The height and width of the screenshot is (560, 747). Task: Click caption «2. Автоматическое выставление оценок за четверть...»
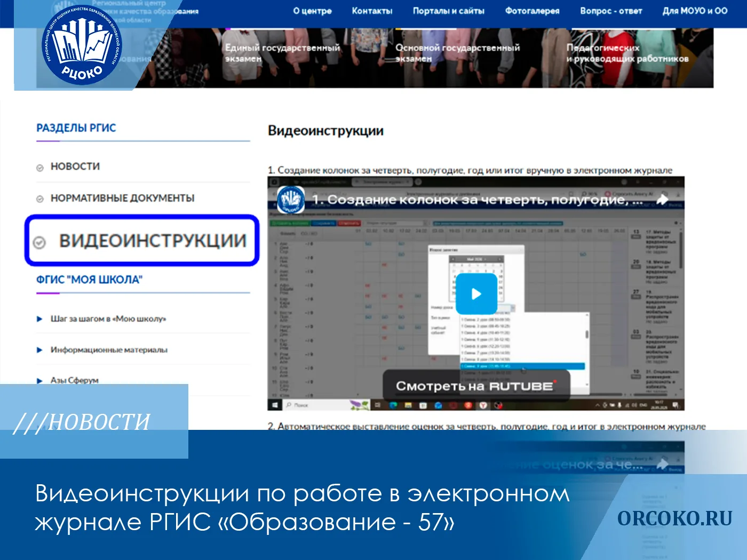point(487,426)
